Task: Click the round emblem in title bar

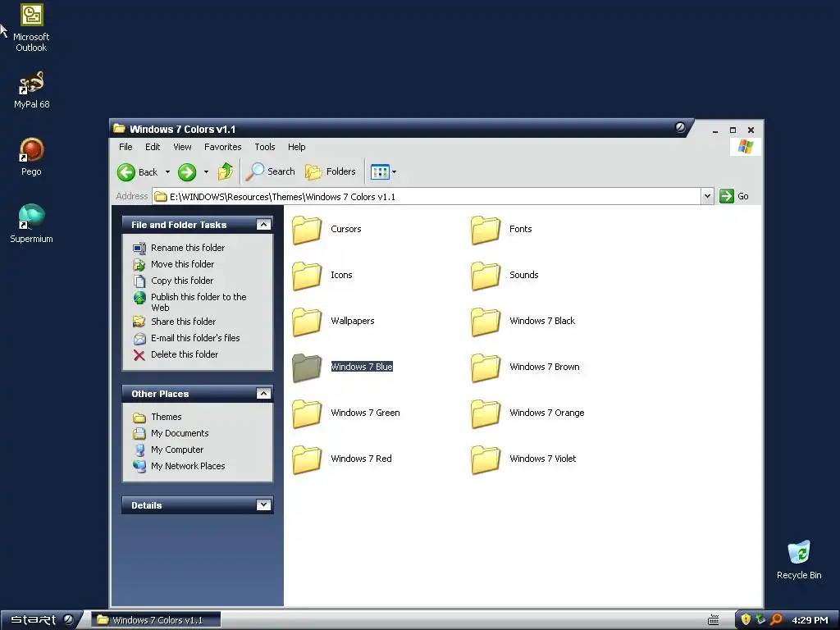Action: pos(680,127)
